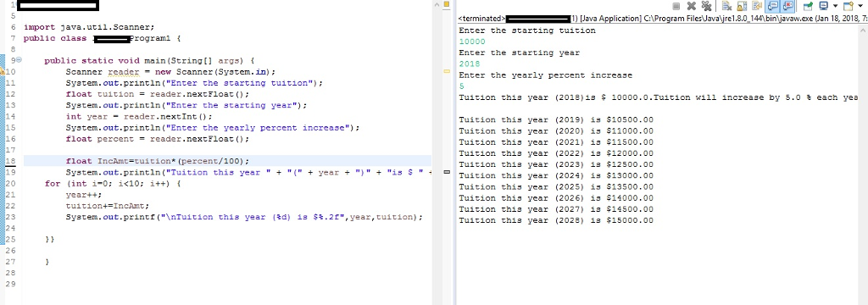Click console line for year (2028) $15000.00

click(x=556, y=220)
